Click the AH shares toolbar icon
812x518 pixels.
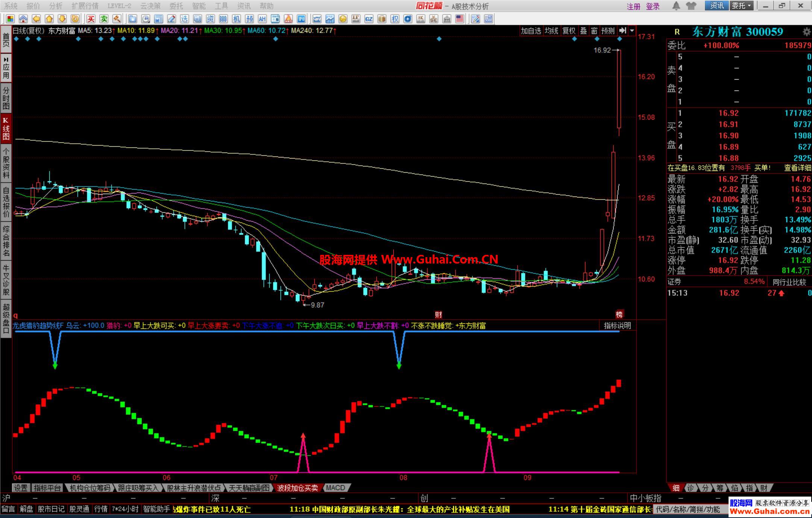point(262,19)
